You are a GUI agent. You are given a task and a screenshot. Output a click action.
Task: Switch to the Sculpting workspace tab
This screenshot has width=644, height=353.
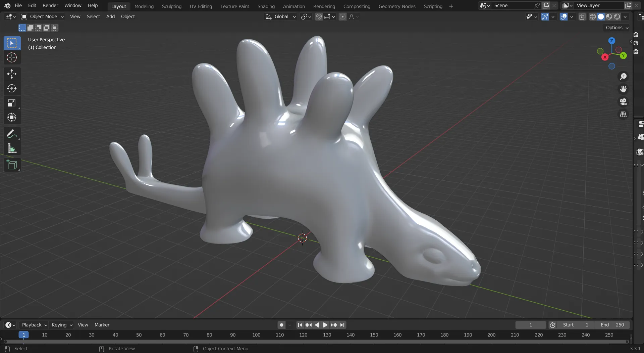click(x=171, y=6)
